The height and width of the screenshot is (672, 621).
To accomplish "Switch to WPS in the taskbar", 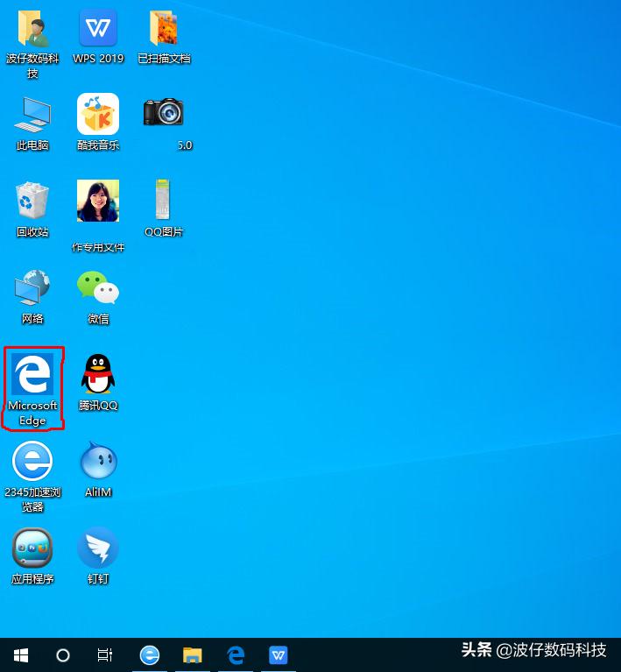I will click(279, 654).
